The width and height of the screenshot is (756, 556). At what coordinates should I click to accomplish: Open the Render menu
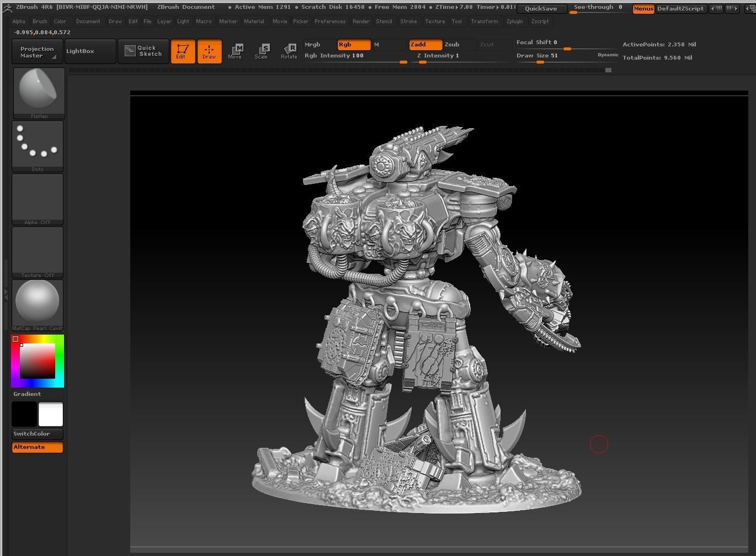pos(361,22)
